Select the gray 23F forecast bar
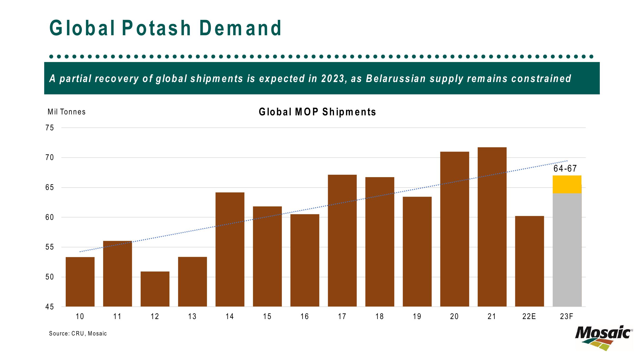This screenshot has height=362, width=644. click(567, 250)
